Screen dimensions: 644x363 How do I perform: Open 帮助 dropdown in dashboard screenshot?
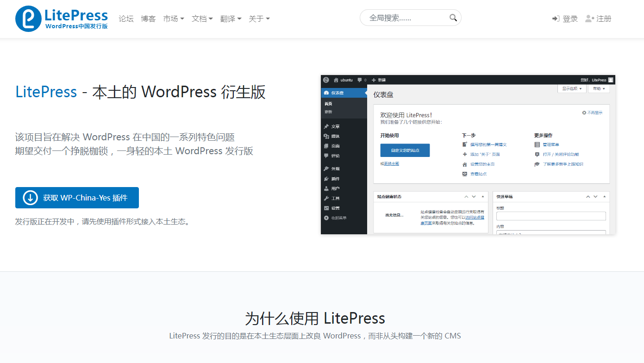599,88
